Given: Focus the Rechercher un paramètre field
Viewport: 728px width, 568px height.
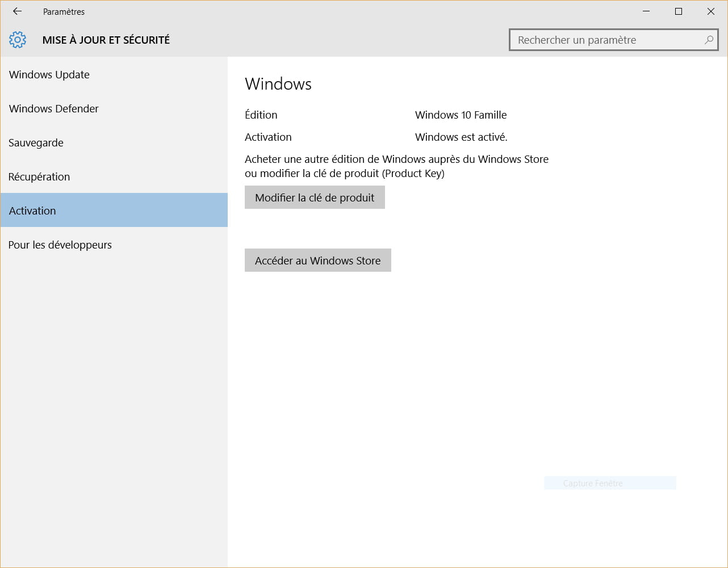Looking at the screenshot, I should click(614, 40).
